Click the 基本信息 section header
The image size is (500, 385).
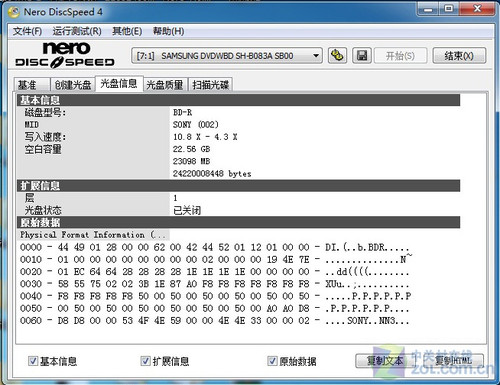[x=238, y=100]
